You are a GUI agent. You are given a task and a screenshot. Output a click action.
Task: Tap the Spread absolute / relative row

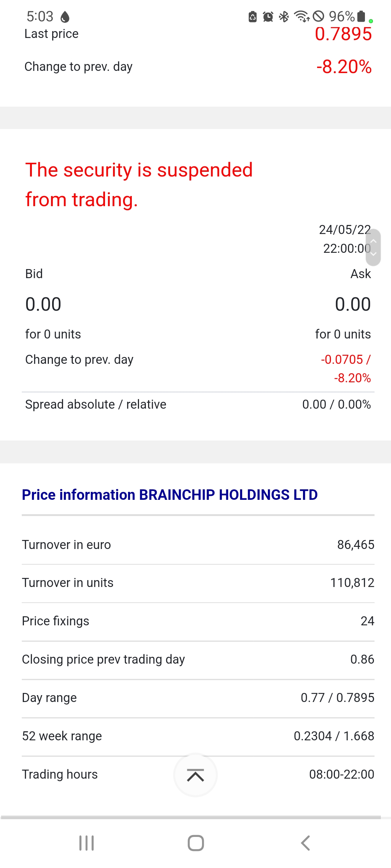198,404
